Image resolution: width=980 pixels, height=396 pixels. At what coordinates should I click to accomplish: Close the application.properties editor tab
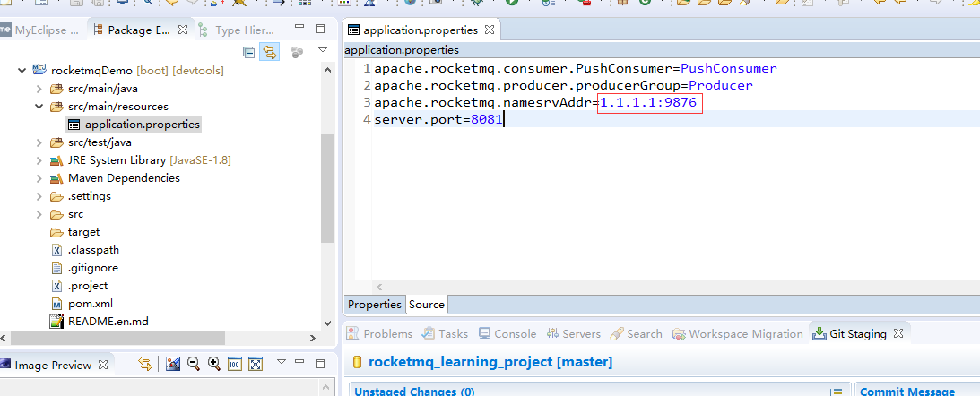click(490, 30)
